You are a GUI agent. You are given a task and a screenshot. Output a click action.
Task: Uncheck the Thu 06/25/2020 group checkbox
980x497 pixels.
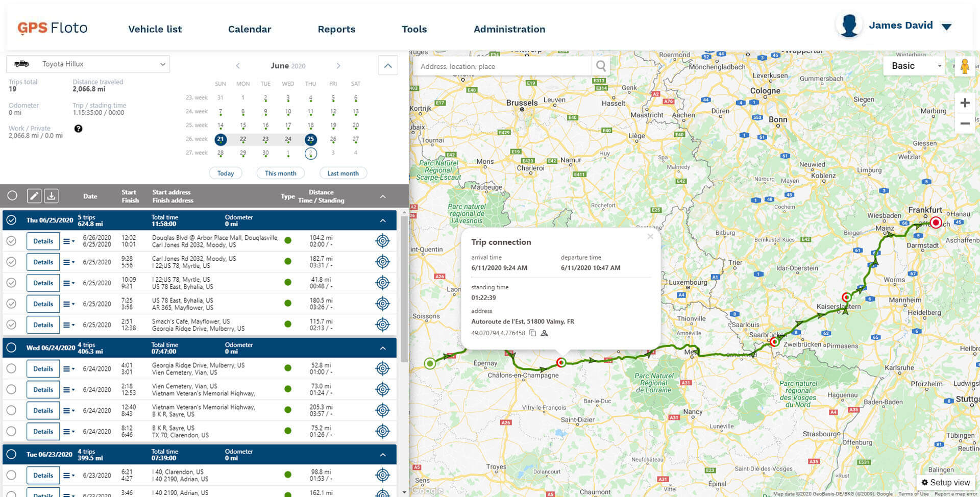point(12,220)
